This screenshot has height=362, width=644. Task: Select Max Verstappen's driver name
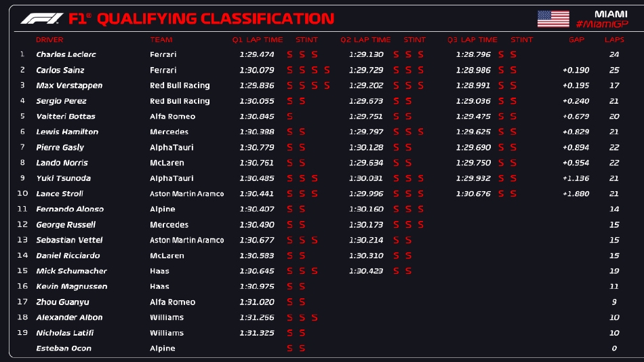coord(69,85)
